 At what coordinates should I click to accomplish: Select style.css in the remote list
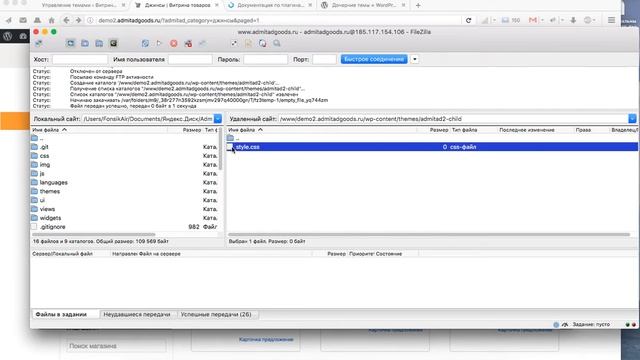(x=432, y=147)
